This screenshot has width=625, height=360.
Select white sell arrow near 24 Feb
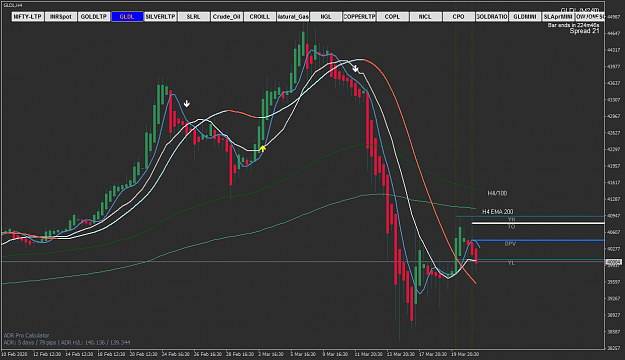pyautogui.click(x=187, y=104)
